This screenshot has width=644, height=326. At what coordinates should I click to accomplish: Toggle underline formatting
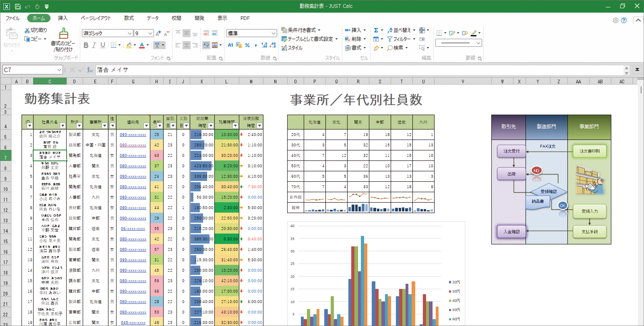click(x=102, y=45)
